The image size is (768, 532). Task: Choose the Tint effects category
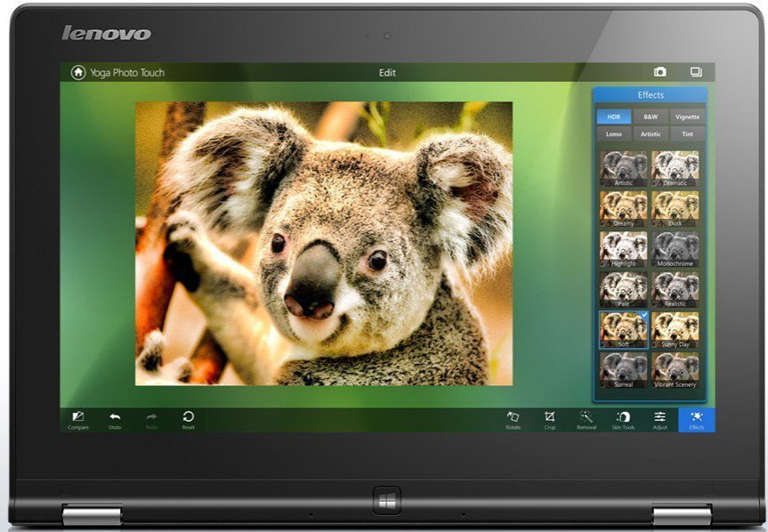tap(687, 133)
